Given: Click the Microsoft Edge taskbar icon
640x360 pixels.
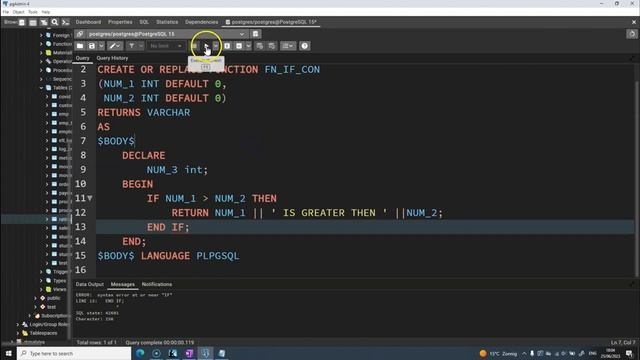Looking at the screenshot, I should click(x=140, y=353).
